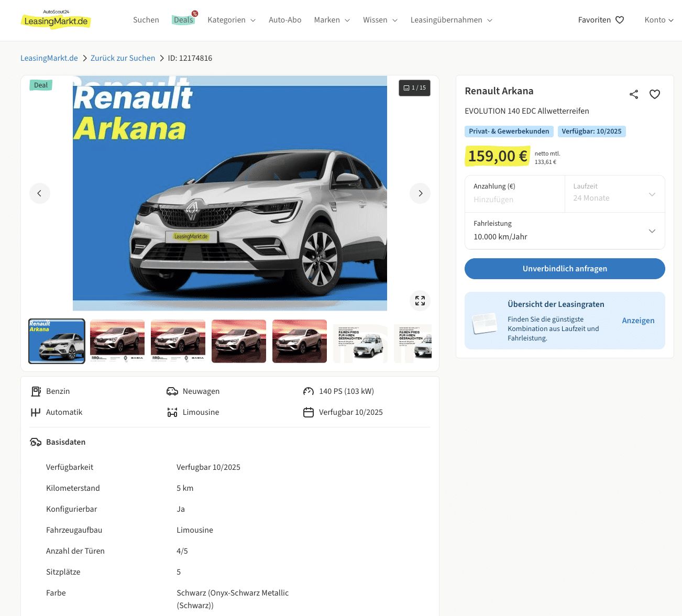This screenshot has width=682, height=616.
Task: Open fullscreen gallery with expand icon
Action: 420,301
